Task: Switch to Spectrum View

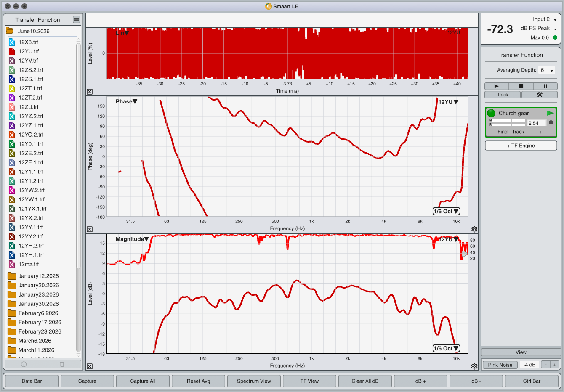Action: coord(254,381)
